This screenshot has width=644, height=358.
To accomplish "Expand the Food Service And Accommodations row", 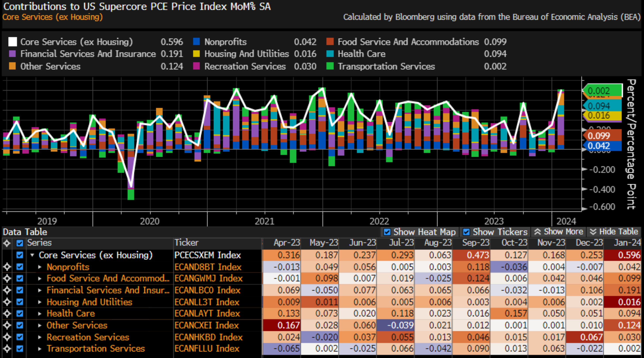I will coord(40,278).
